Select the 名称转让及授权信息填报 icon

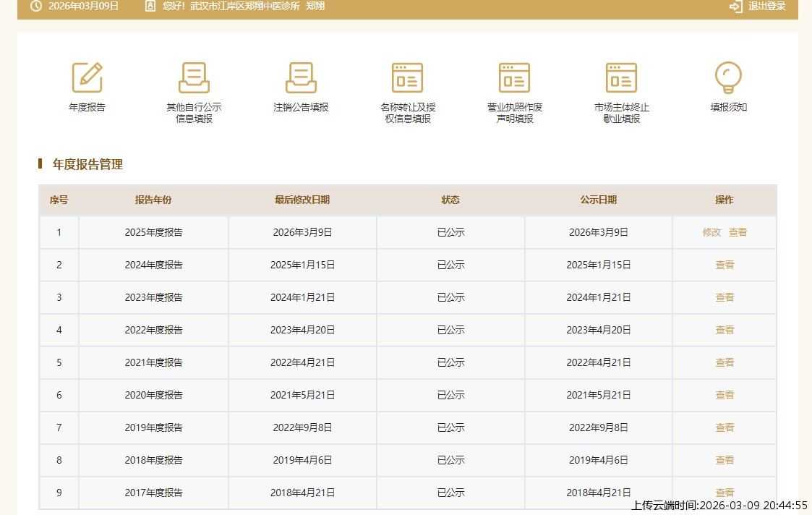click(x=407, y=77)
